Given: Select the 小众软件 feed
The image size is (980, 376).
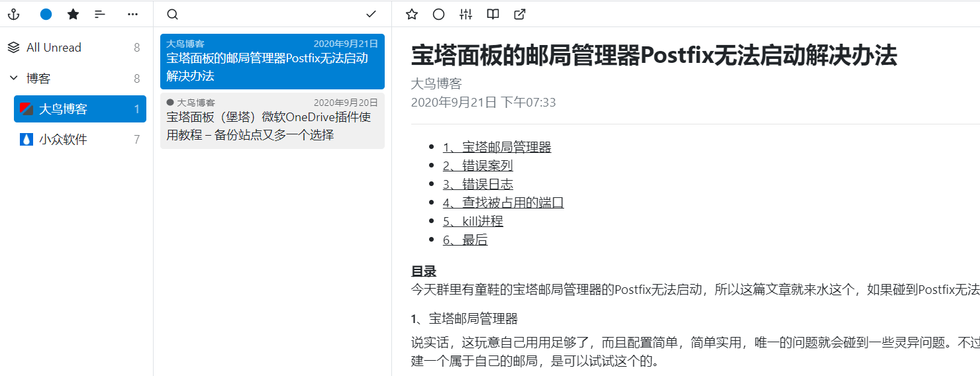Looking at the screenshot, I should 63,140.
